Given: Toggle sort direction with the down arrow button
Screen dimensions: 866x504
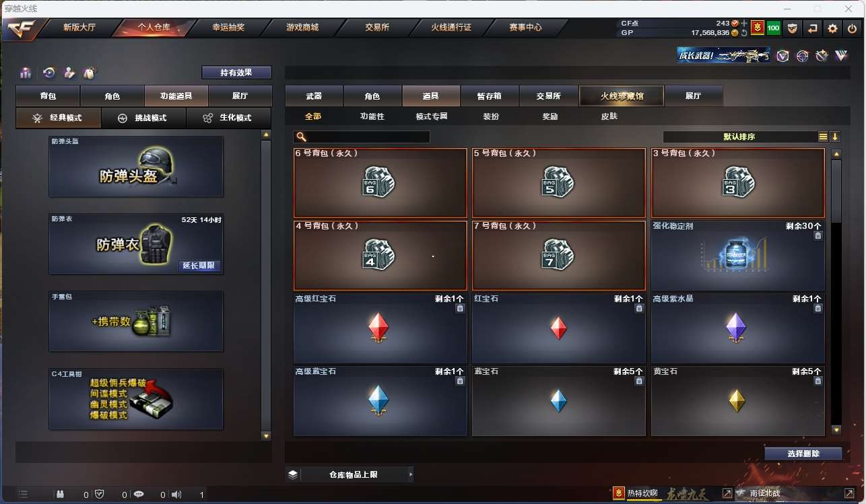Looking at the screenshot, I should (835, 137).
